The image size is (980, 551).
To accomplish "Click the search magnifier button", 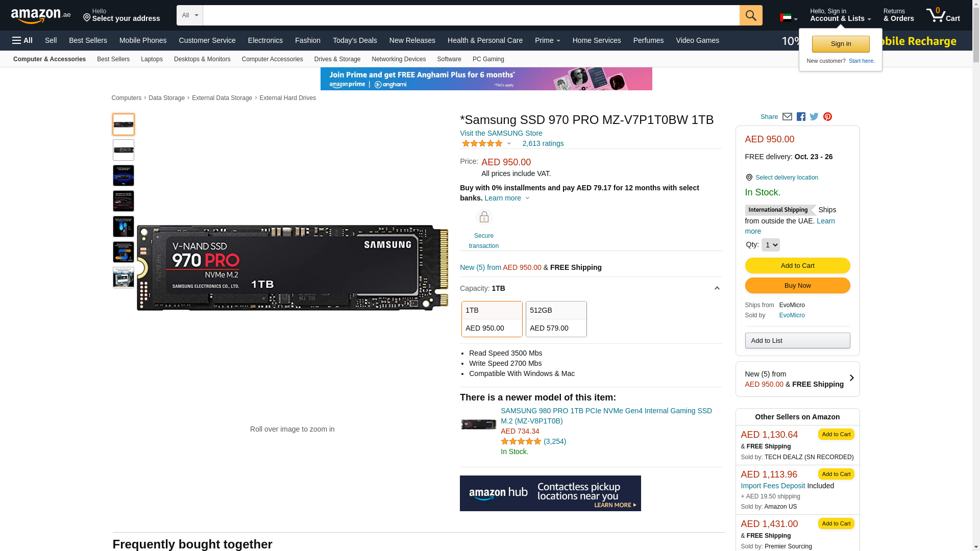I will point(750,15).
